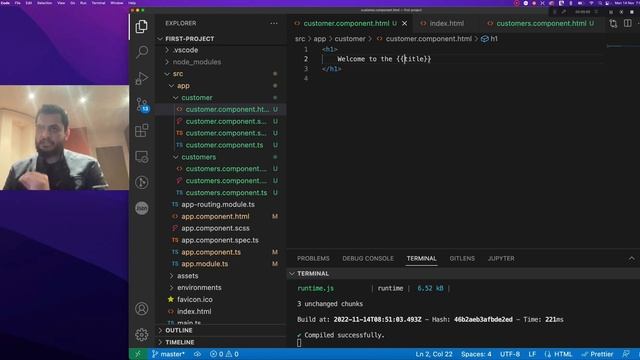Open the GITLENS panel tab
This screenshot has width=640, height=360.
coord(462,258)
